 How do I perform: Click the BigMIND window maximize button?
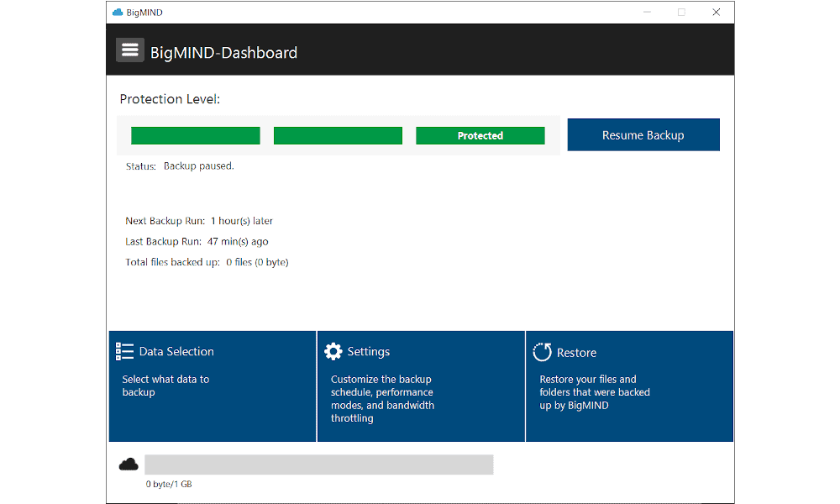pyautogui.click(x=681, y=13)
